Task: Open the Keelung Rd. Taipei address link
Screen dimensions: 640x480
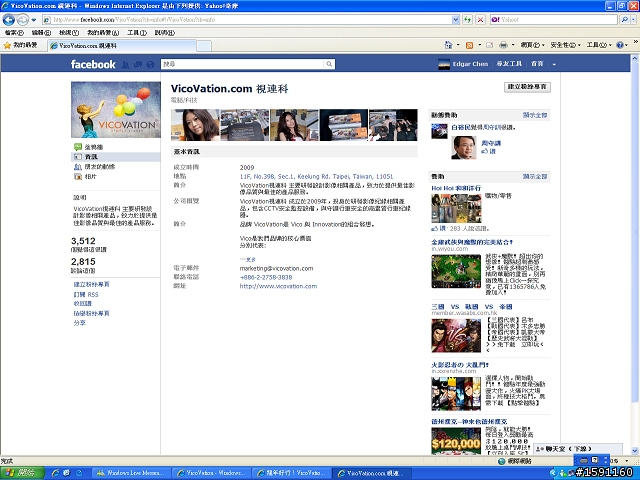Action: click(316, 176)
